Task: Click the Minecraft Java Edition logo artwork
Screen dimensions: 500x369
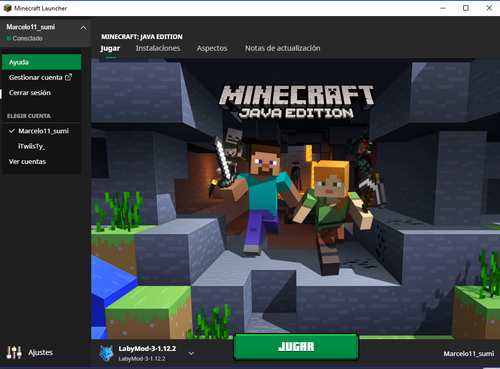Action: click(296, 102)
